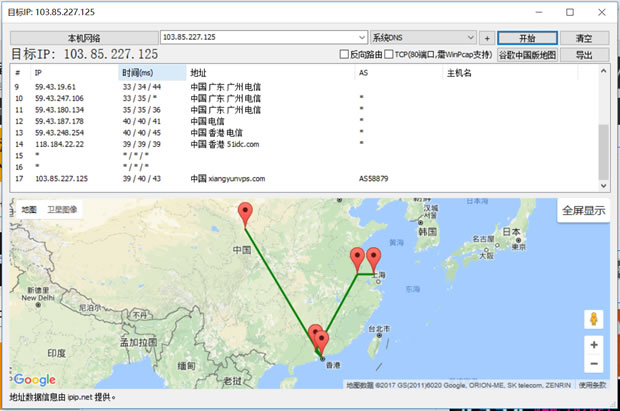
Task: Click the plus button beside DNS selector
Action: [486, 37]
